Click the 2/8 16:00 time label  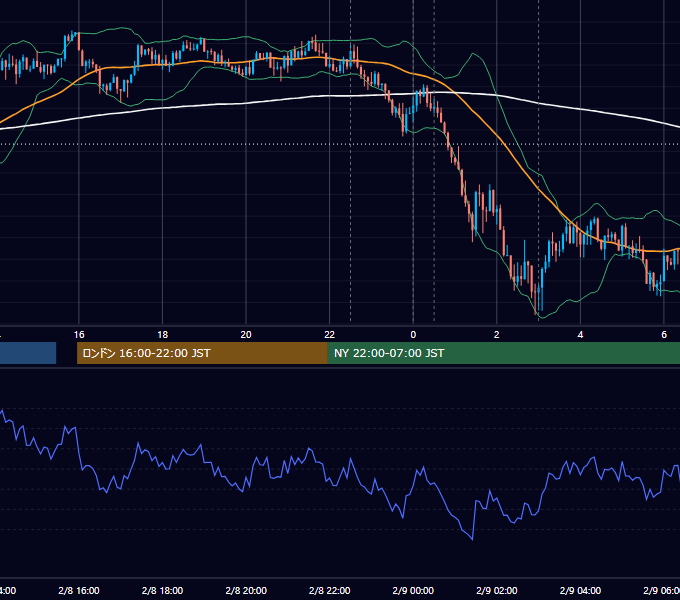[79, 590]
